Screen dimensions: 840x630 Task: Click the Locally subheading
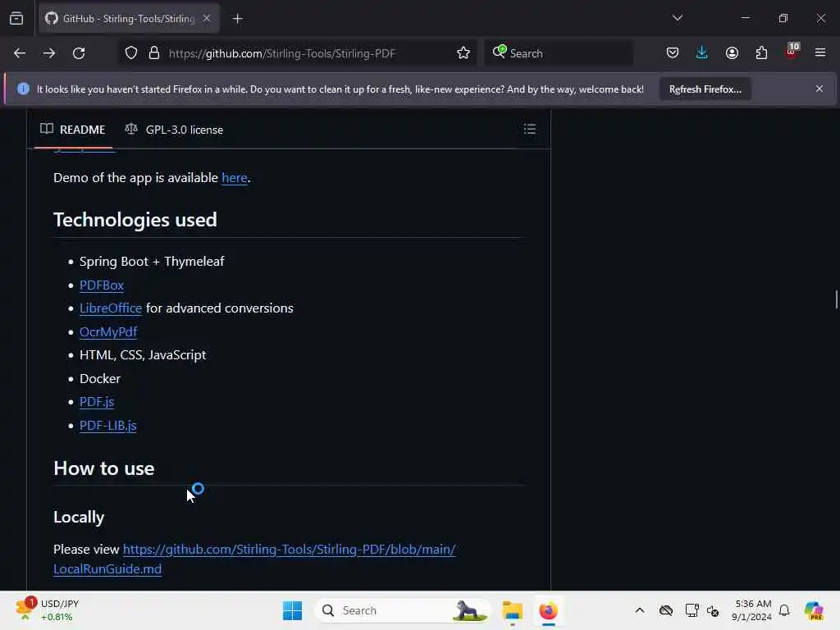point(79,517)
